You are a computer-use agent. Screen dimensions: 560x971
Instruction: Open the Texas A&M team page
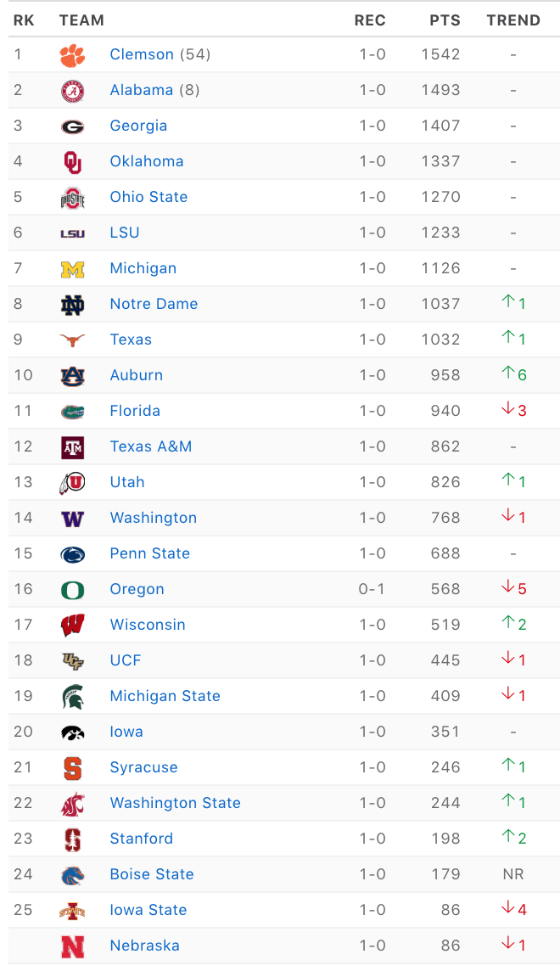(151, 446)
